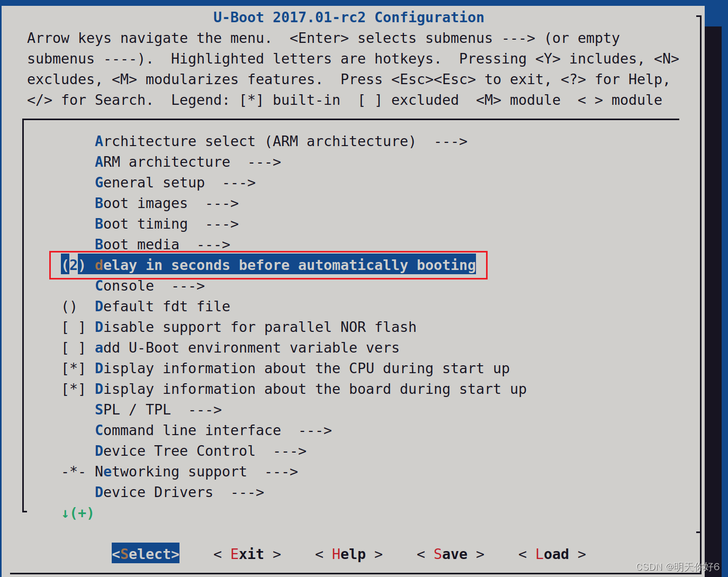
Task: Open Architecture select submenu
Action: point(255,141)
